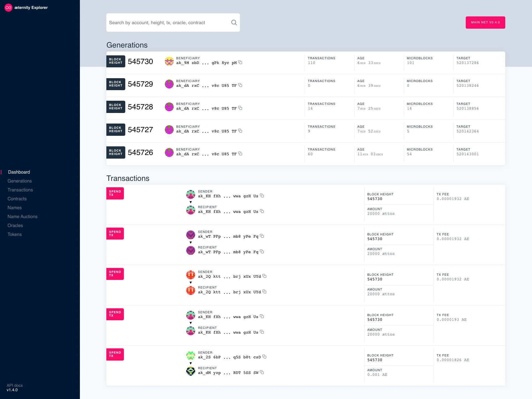
Task: Click the æternity infinity logo icon
Action: point(9,8)
